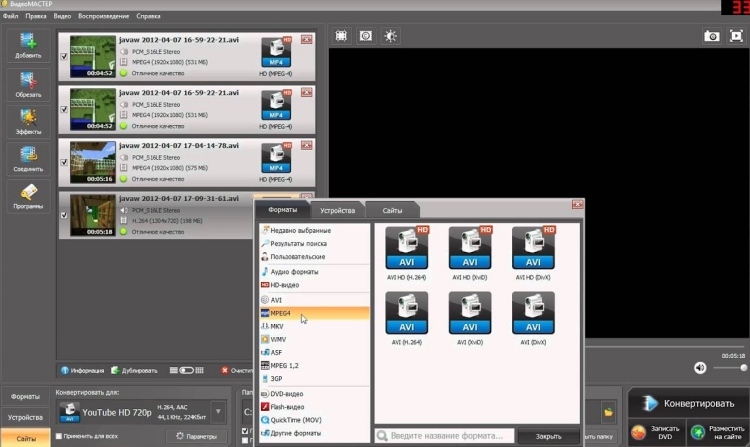Select the WMV format category
The width and height of the screenshot is (750, 447).
315,339
